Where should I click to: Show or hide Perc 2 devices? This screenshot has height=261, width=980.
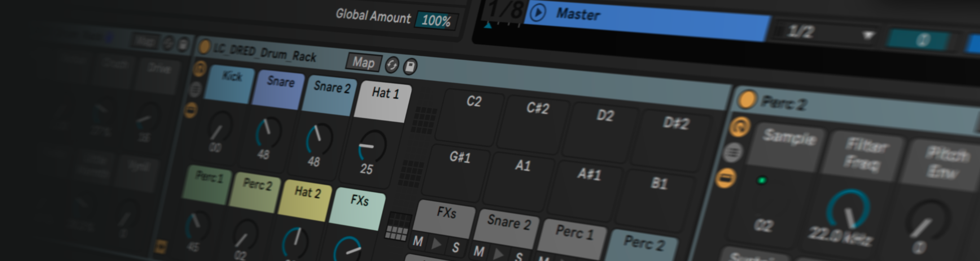725,178
